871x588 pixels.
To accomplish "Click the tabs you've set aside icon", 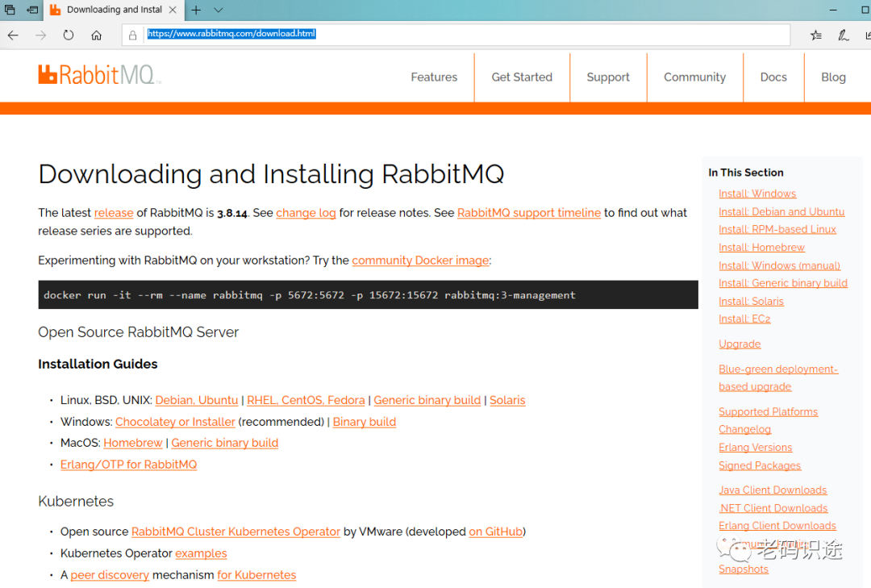I will click(10, 10).
